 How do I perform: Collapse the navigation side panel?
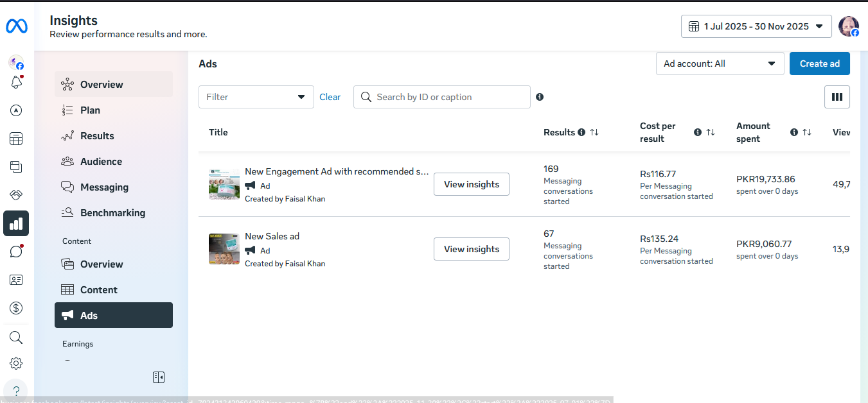159,377
